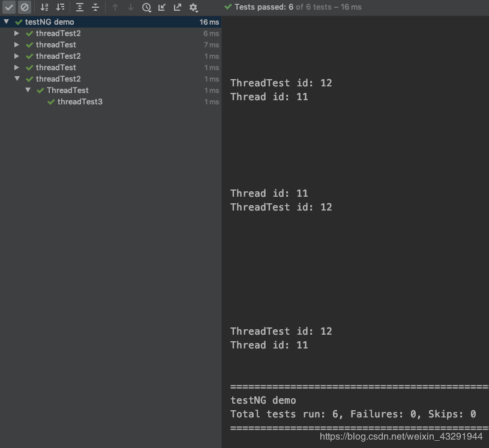This screenshot has height=448, width=489.
Task: Open test history clock icon
Action: [146, 7]
